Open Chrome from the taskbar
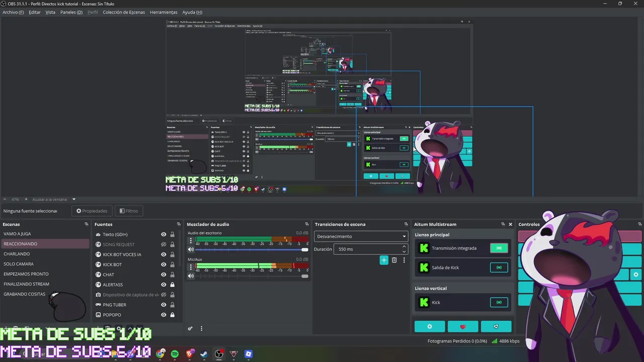Screen dimensions: 644x362 (x=160, y=354)
